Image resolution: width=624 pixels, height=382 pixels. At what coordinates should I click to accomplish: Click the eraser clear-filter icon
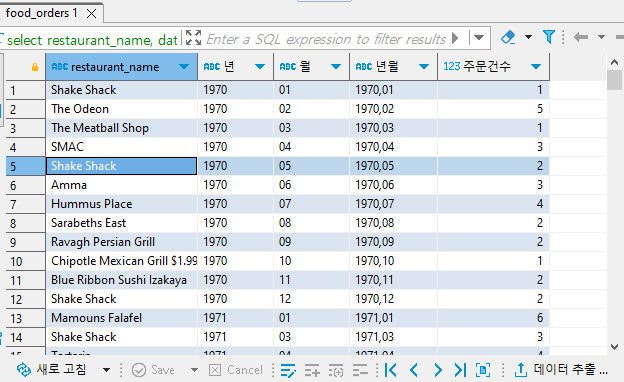[508, 37]
